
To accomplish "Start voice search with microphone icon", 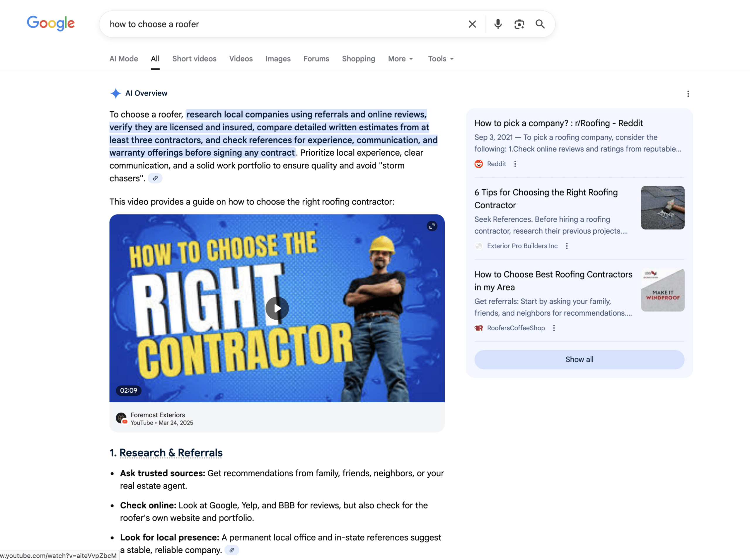I will tap(497, 24).
